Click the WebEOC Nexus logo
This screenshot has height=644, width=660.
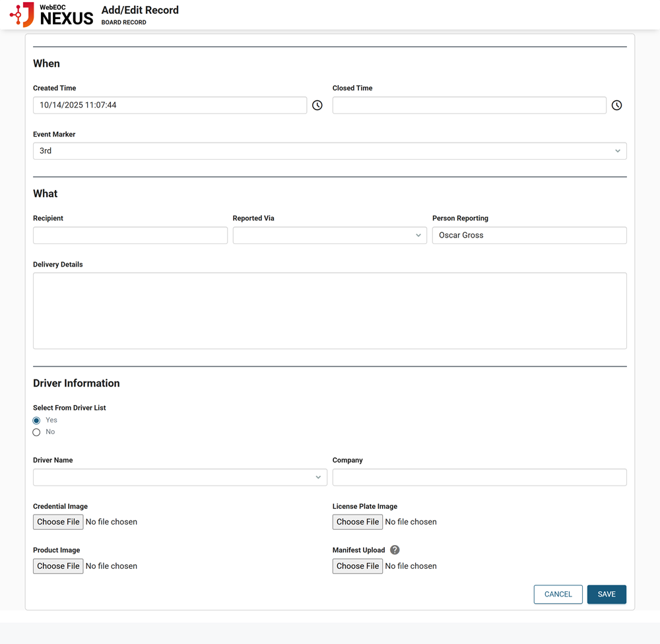click(x=51, y=15)
